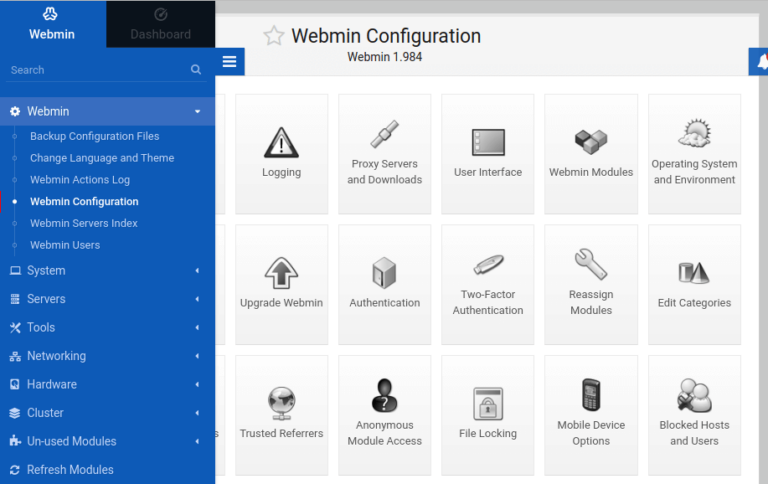Viewport: 768px width, 484px height.
Task: Switch to the Dashboard tab
Action: (x=160, y=24)
